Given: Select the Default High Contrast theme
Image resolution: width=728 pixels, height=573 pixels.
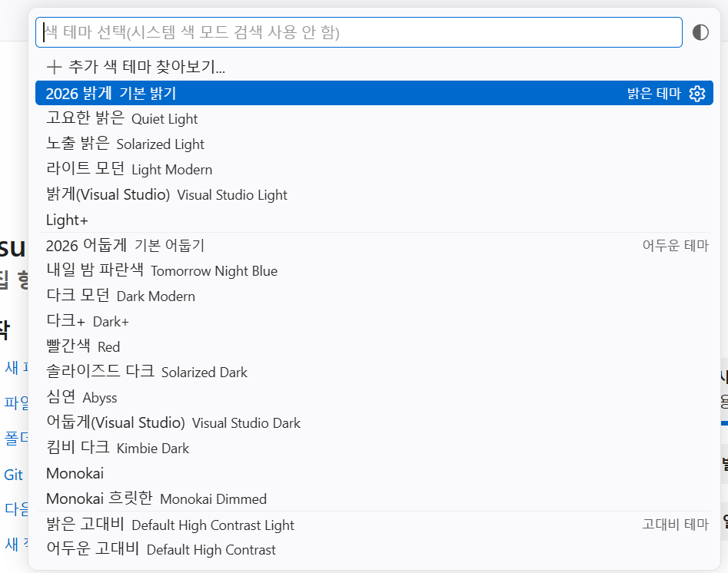Looking at the screenshot, I should click(x=374, y=549).
